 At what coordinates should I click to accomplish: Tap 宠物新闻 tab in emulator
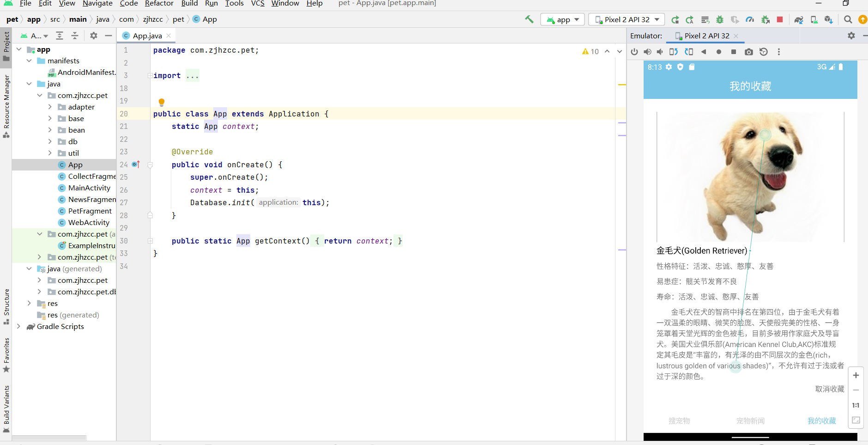750,421
